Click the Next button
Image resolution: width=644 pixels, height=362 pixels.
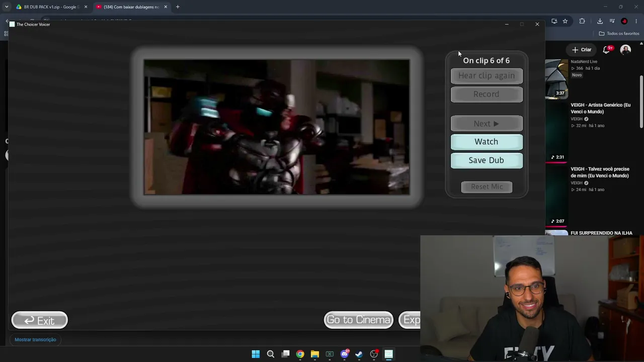point(487,124)
